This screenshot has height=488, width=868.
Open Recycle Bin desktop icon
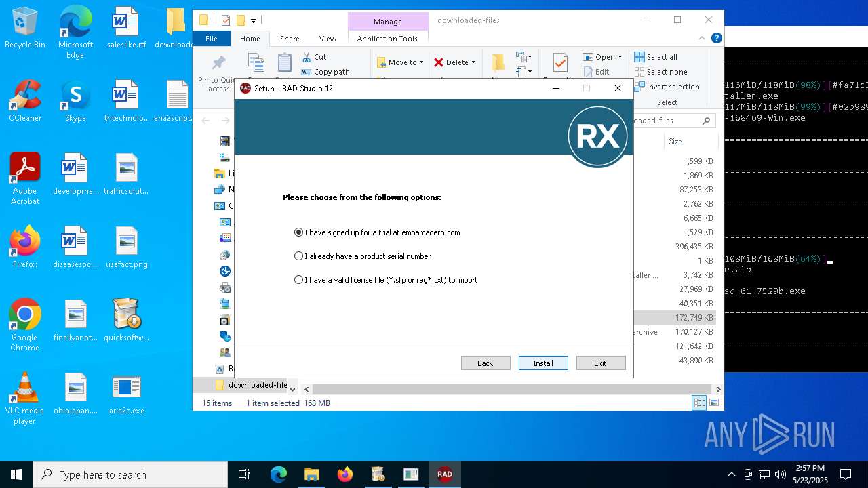pyautogui.click(x=25, y=28)
